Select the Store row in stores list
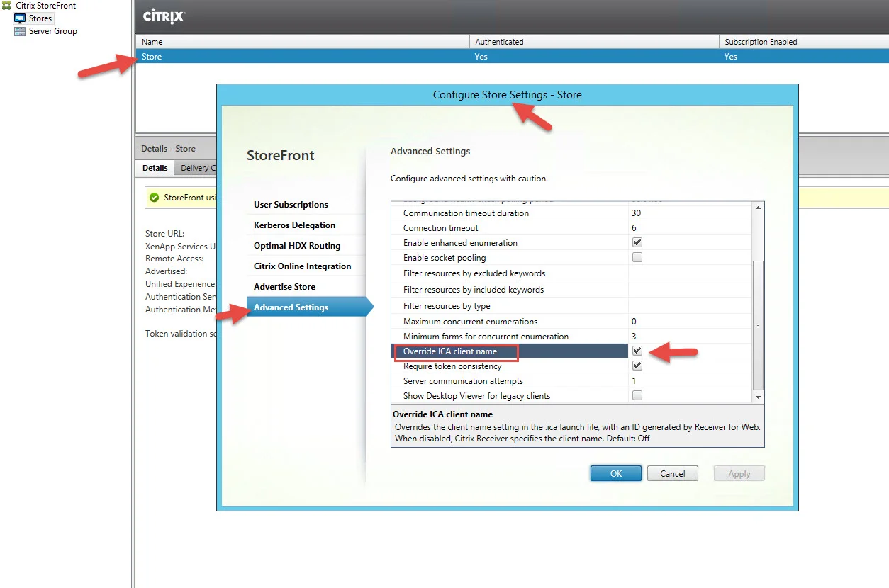 [512, 57]
